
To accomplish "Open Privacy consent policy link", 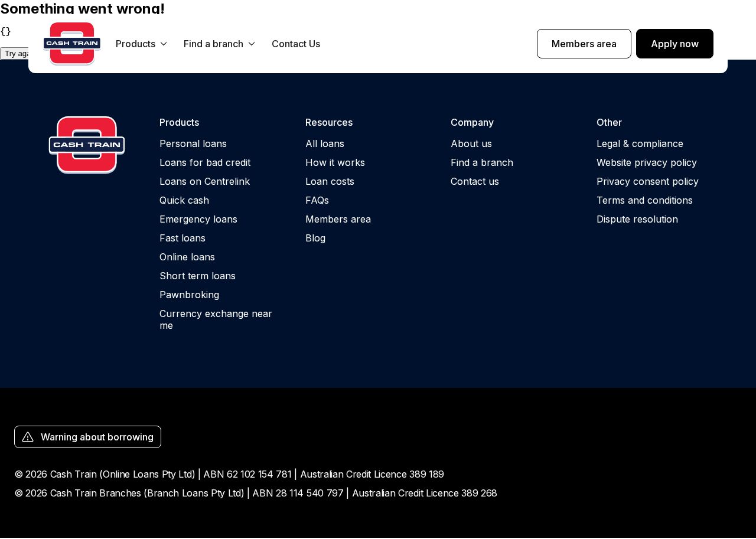I will 647,181.
